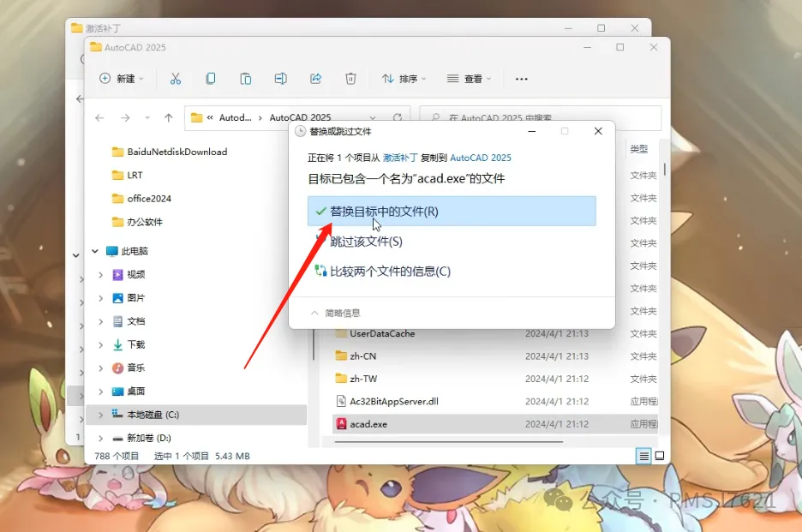Select Ac32BitAppServer.dll file
This screenshot has height=532, width=802.
pos(495,402)
